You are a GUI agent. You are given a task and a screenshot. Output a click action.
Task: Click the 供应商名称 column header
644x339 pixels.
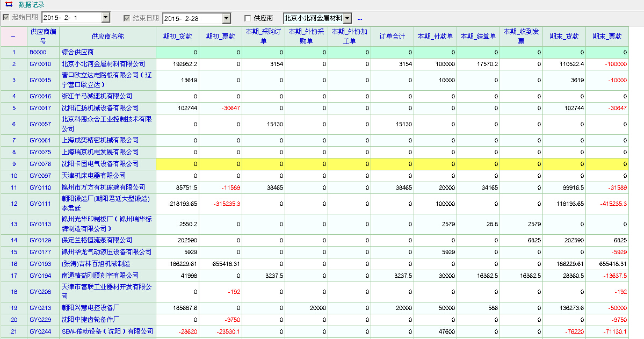tap(107, 37)
